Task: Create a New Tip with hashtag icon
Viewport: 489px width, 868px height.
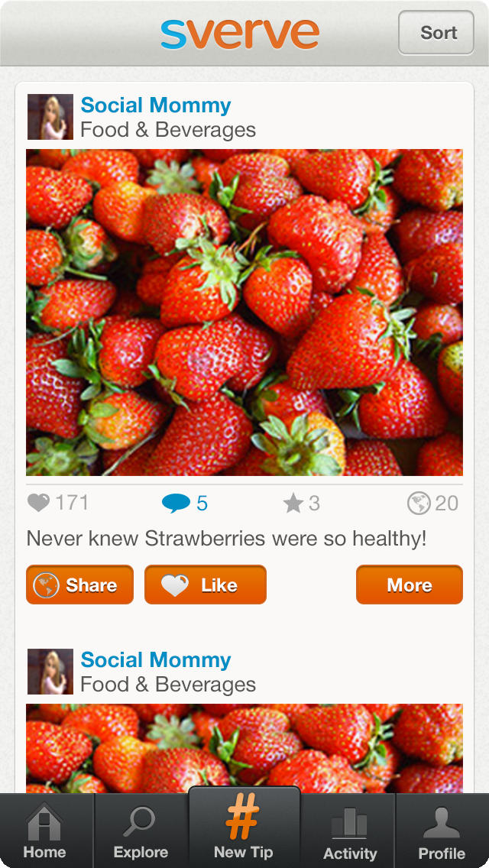Action: pyautogui.click(x=244, y=828)
